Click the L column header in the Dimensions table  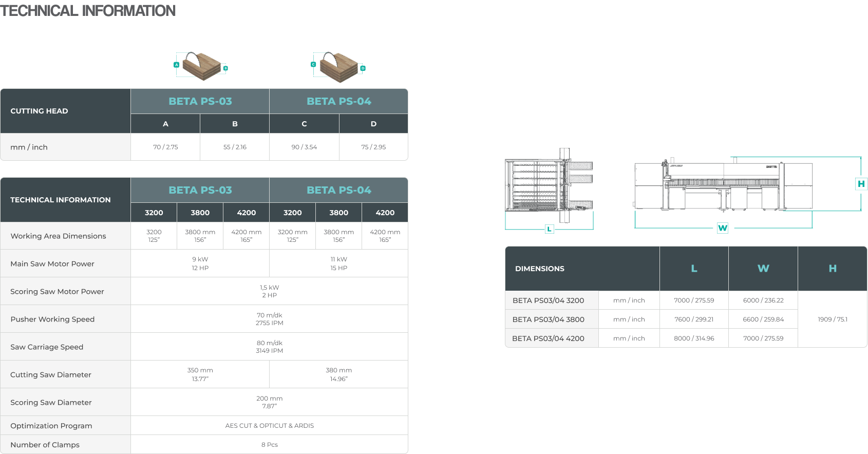coord(694,269)
